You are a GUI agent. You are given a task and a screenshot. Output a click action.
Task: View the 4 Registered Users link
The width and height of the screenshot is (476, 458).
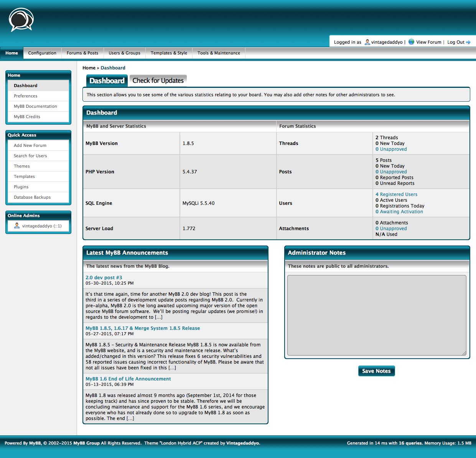[396, 194]
